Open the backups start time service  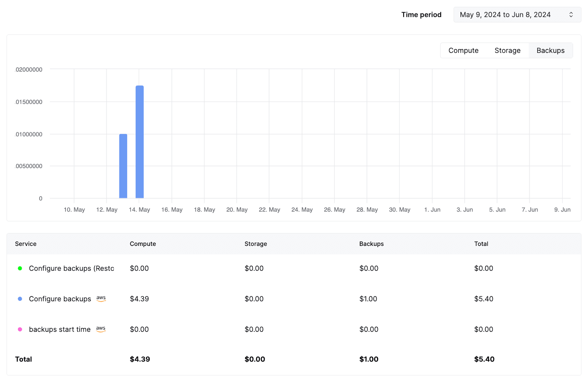[x=60, y=329]
